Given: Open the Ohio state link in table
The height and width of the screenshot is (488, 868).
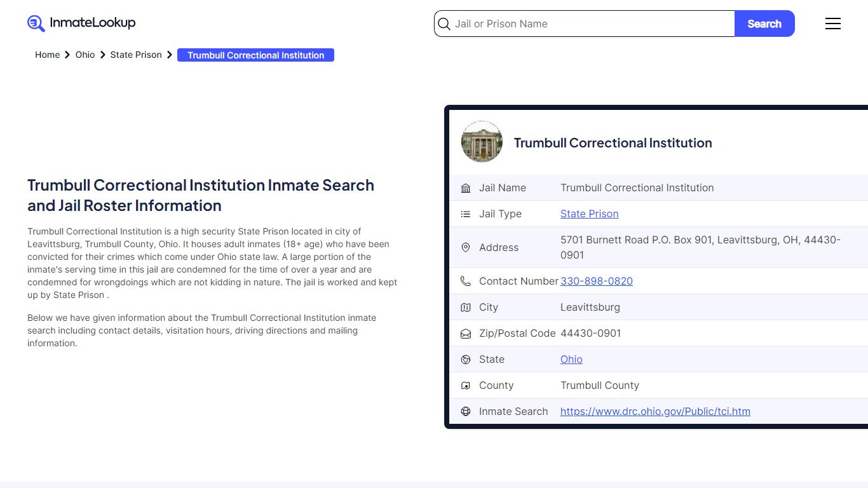Looking at the screenshot, I should pos(571,360).
